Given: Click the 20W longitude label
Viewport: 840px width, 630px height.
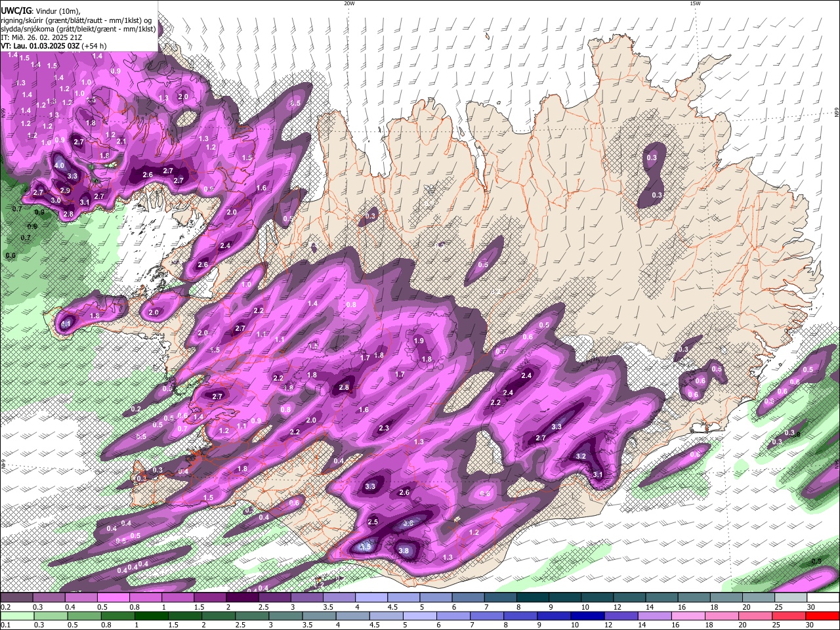Looking at the screenshot, I should pos(349,3).
